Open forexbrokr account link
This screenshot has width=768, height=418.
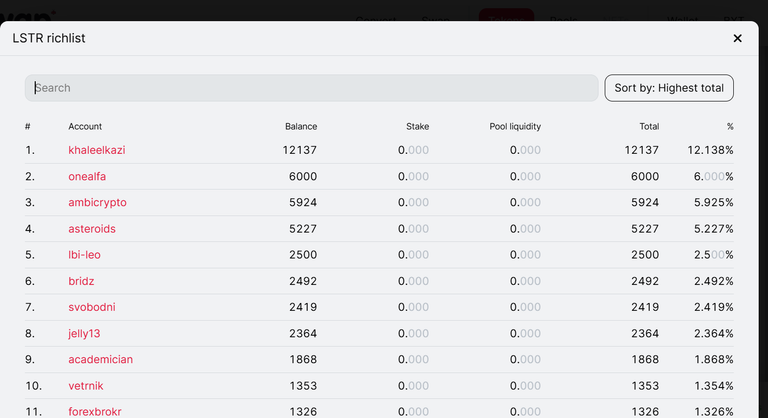pos(95,412)
